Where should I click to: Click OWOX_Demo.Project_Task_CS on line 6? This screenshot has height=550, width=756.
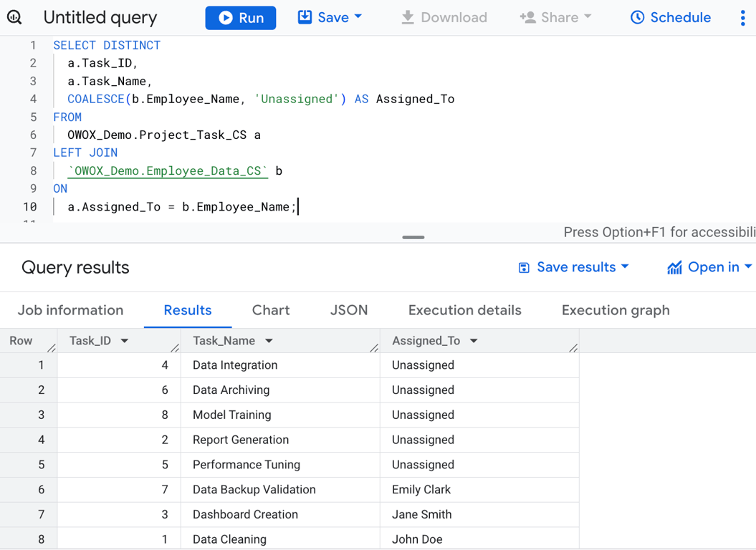pos(157,135)
